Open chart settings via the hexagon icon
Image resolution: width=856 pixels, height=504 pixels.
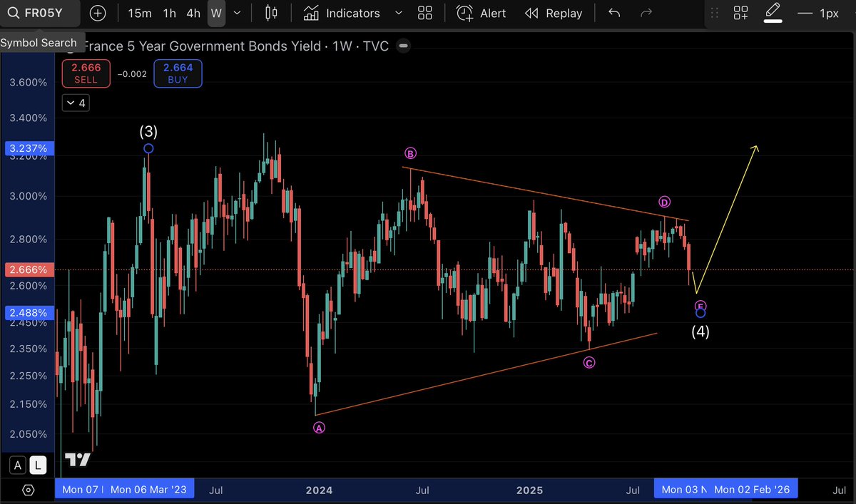click(x=27, y=490)
